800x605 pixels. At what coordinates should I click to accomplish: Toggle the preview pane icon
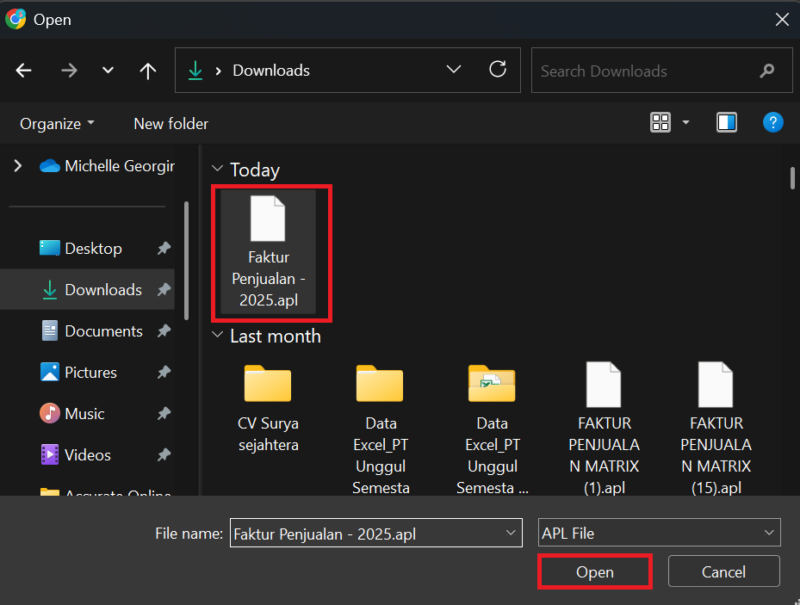pyautogui.click(x=726, y=123)
